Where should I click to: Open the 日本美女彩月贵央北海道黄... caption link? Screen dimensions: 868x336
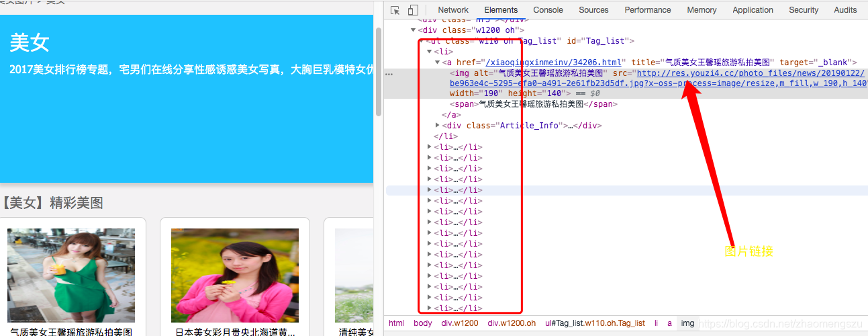click(x=235, y=332)
